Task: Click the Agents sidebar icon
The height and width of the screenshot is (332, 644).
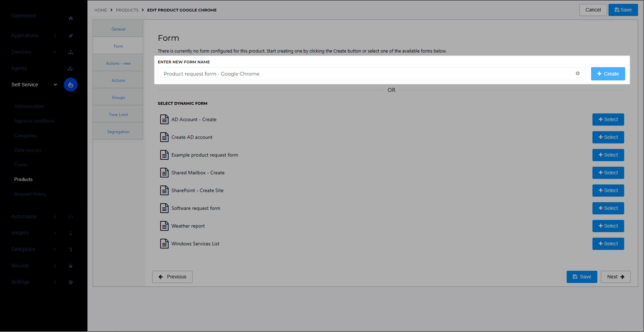Action: tap(70, 68)
